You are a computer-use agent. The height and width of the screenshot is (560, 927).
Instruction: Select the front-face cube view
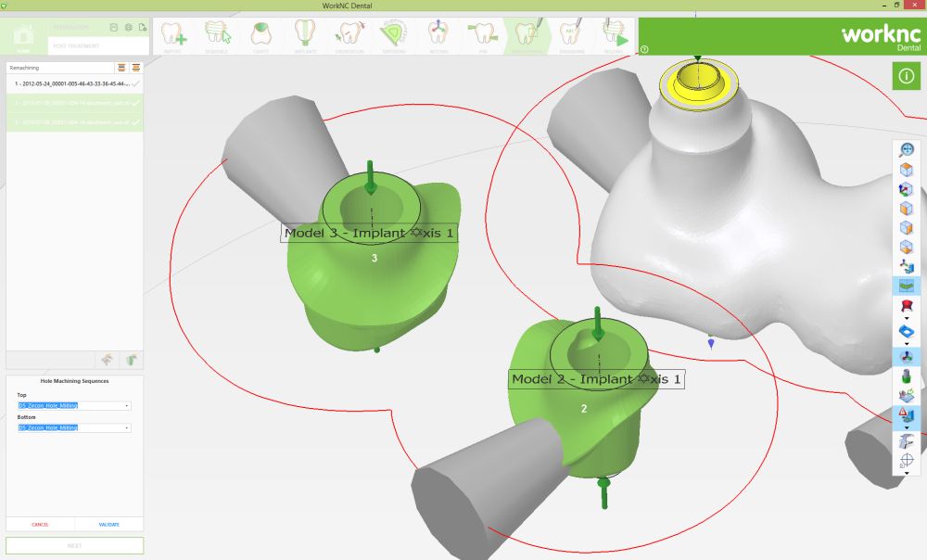(x=907, y=209)
